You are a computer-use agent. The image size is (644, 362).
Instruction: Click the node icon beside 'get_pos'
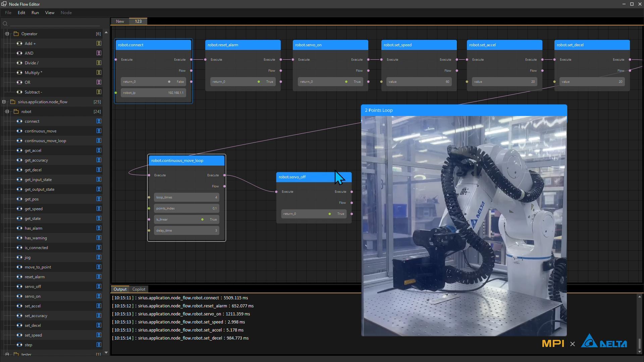(x=19, y=199)
